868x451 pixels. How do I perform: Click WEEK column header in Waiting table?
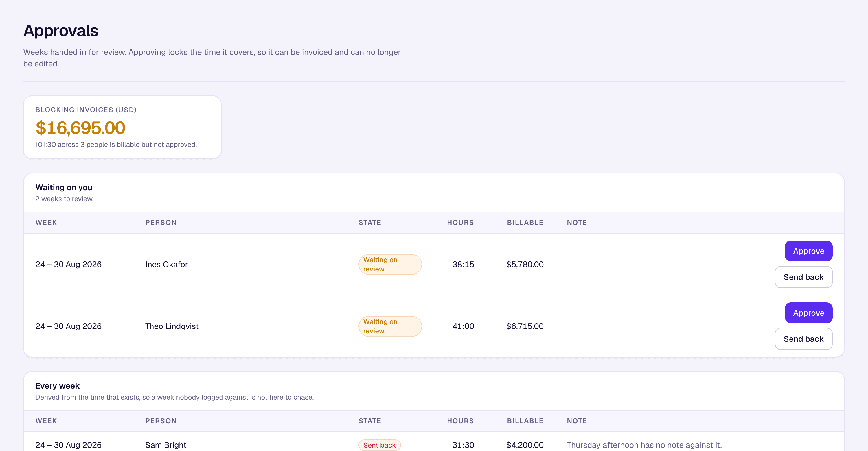click(x=46, y=223)
